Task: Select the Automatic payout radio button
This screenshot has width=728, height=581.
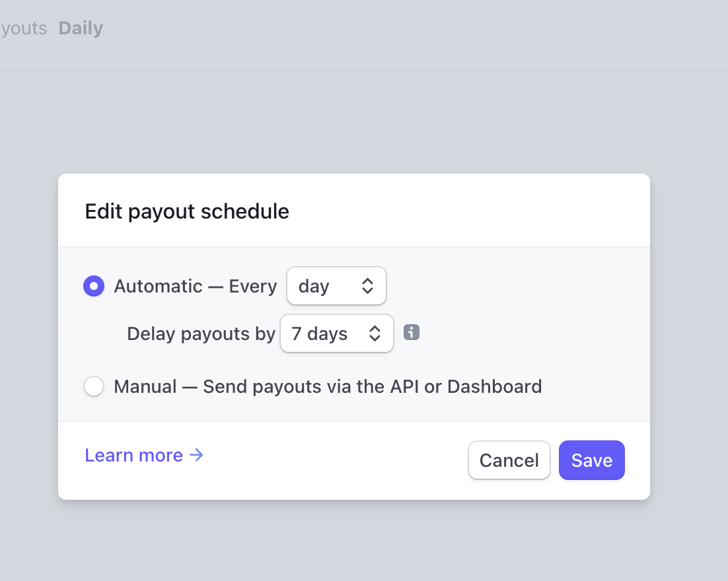Action: click(x=94, y=286)
